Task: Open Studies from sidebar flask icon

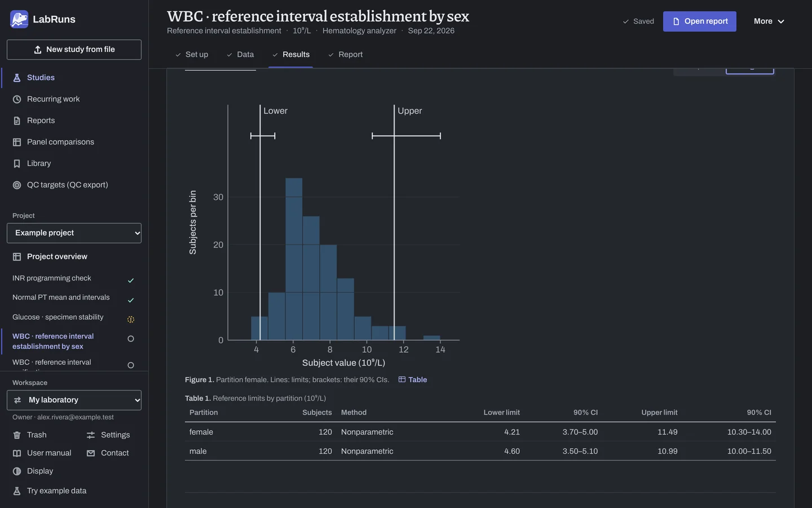Action: 17,78
